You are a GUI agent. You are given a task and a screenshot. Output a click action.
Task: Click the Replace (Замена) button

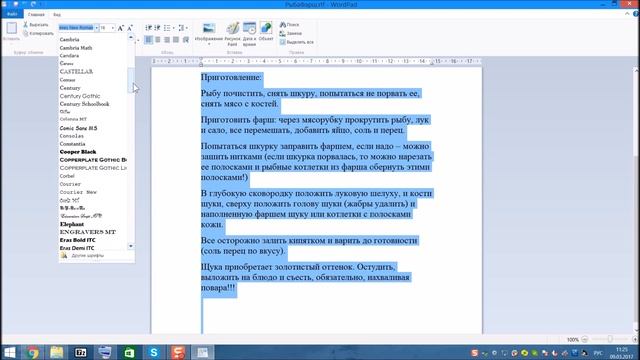click(291, 33)
